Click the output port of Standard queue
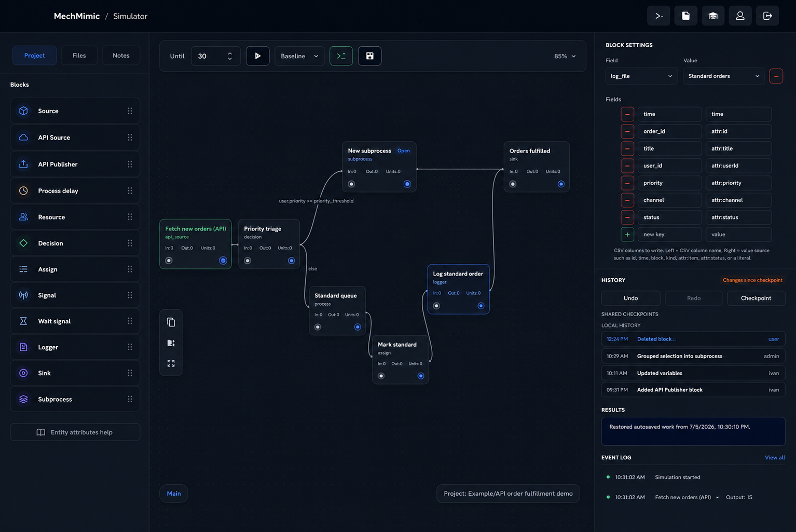Viewport: 796px width, 532px height. click(358, 327)
